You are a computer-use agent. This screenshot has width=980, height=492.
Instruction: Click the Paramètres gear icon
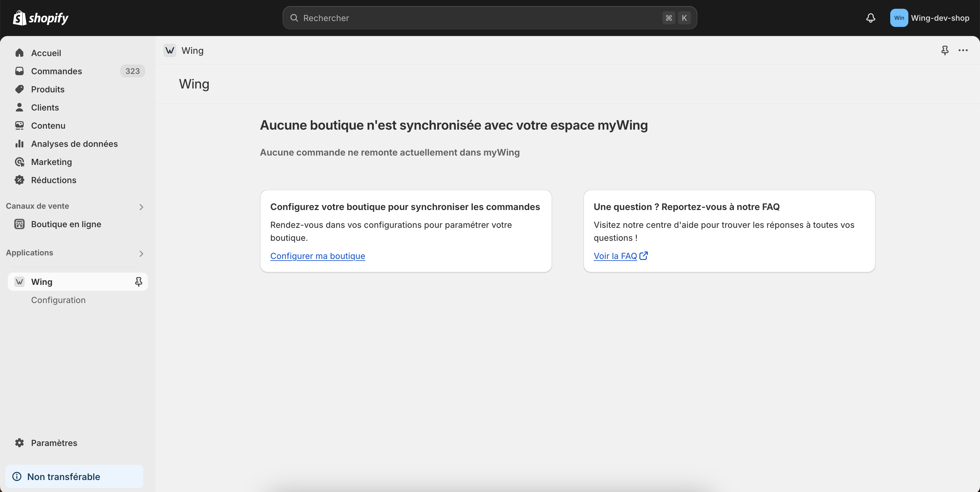pos(19,442)
